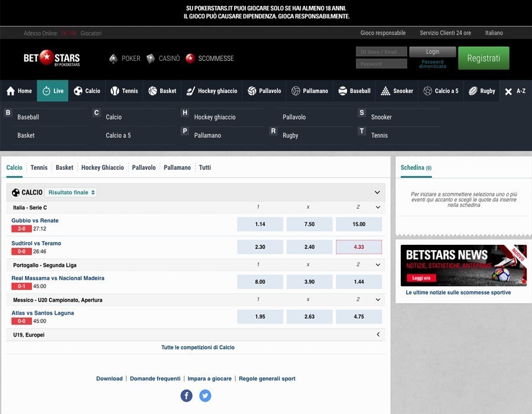Viewport: 532px width, 414px height.
Task: Open Scommesse via red star icon
Action: point(190,59)
